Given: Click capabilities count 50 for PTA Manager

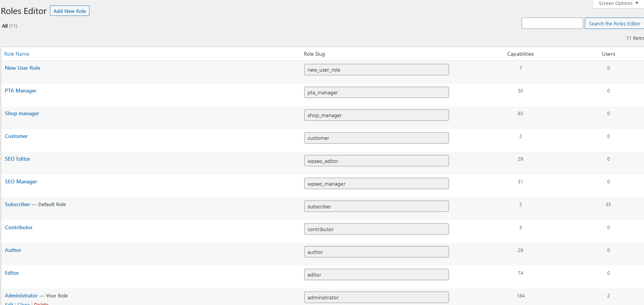Looking at the screenshot, I should tap(521, 91).
